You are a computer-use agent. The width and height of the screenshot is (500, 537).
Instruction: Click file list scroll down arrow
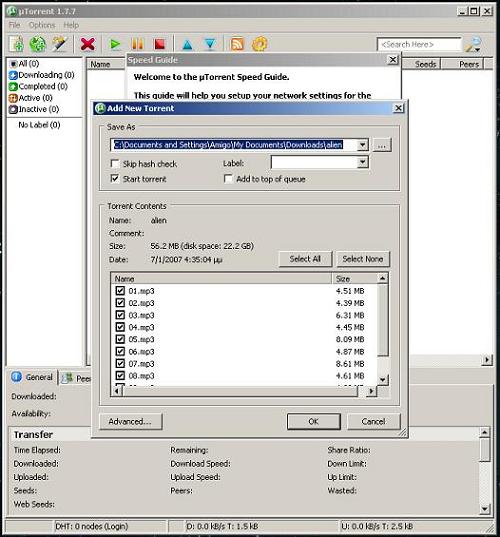pos(383,379)
